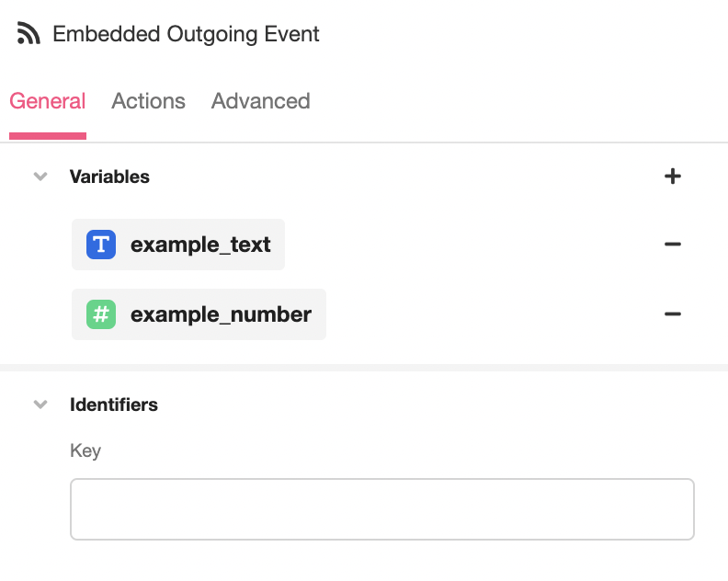728x581 pixels.
Task: Click the Variables section heading
Action: pos(109,177)
